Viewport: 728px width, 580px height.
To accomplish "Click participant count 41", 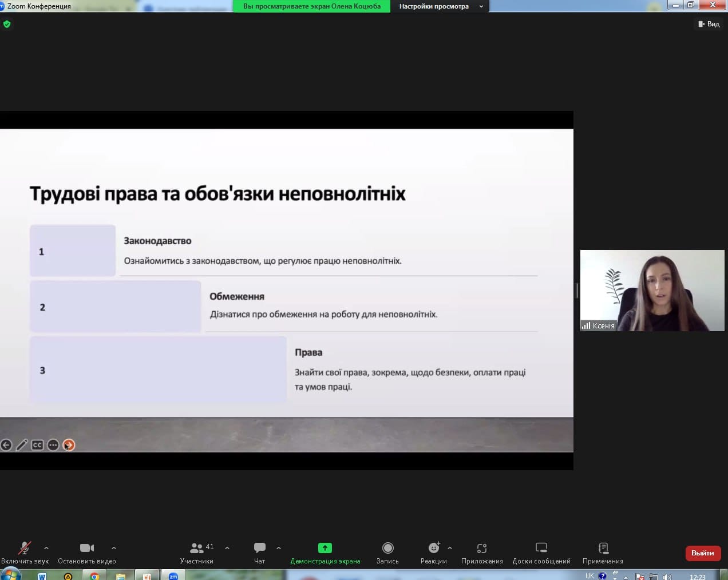I will point(209,547).
